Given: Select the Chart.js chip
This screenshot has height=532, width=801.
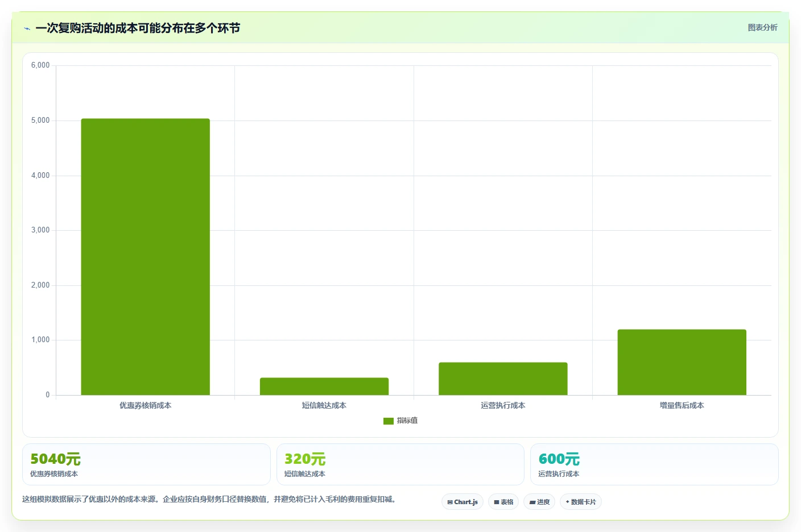Looking at the screenshot, I should point(463,502).
